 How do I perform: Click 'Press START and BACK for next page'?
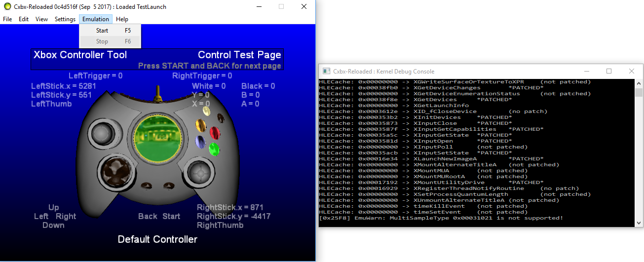(210, 66)
